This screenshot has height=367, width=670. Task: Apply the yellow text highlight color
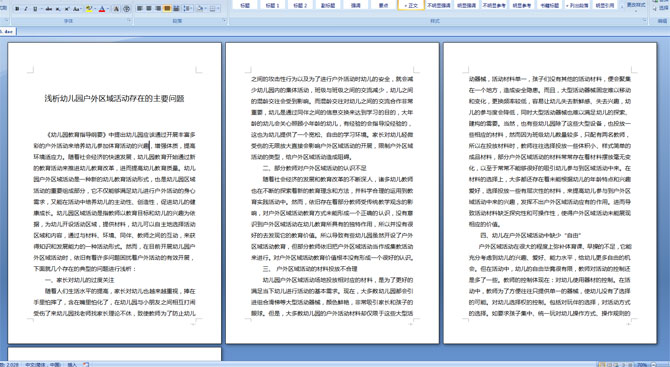coord(89,9)
